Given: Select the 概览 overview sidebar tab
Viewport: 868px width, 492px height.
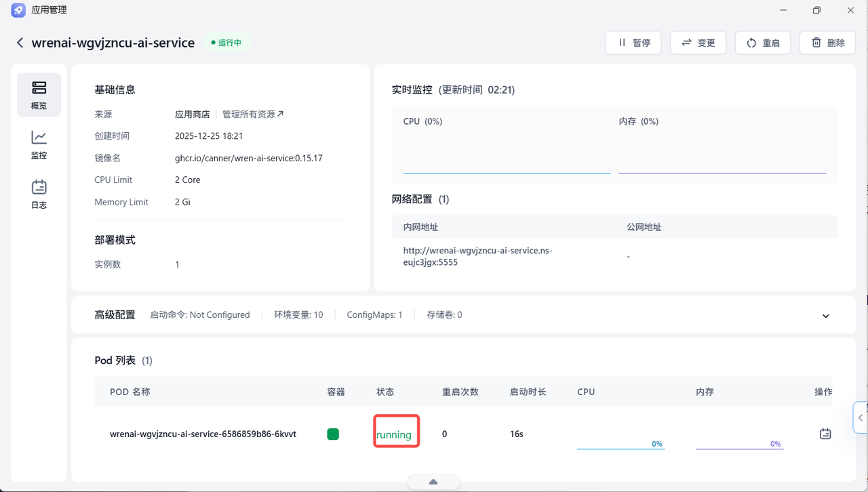Looking at the screenshot, I should tap(39, 95).
